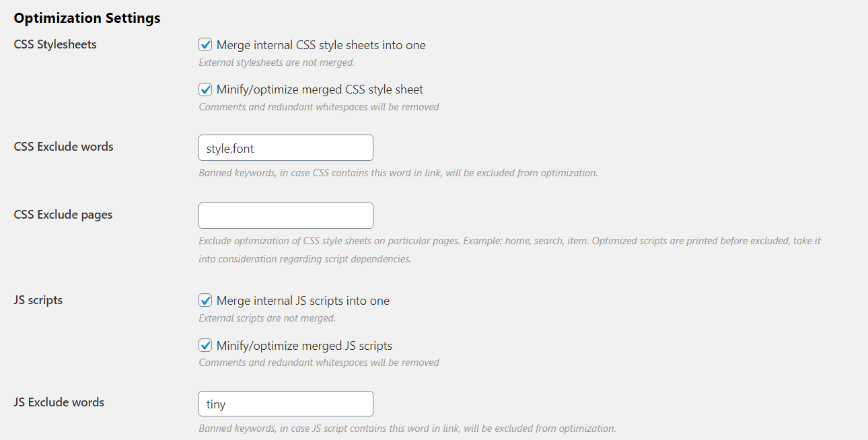Viewport: 868px width, 440px height.
Task: Click the "Minify/optimize merged CSS style sheet" label text
Action: pos(320,89)
